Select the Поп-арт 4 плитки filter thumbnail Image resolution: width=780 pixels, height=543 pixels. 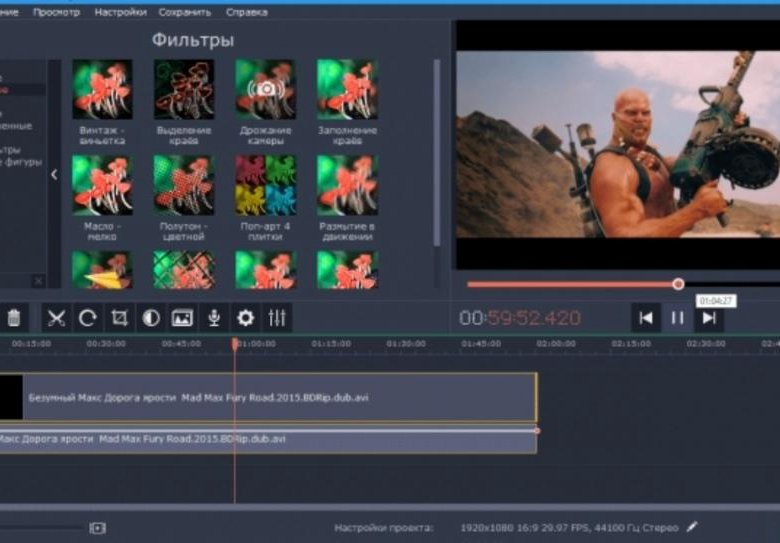(x=265, y=185)
